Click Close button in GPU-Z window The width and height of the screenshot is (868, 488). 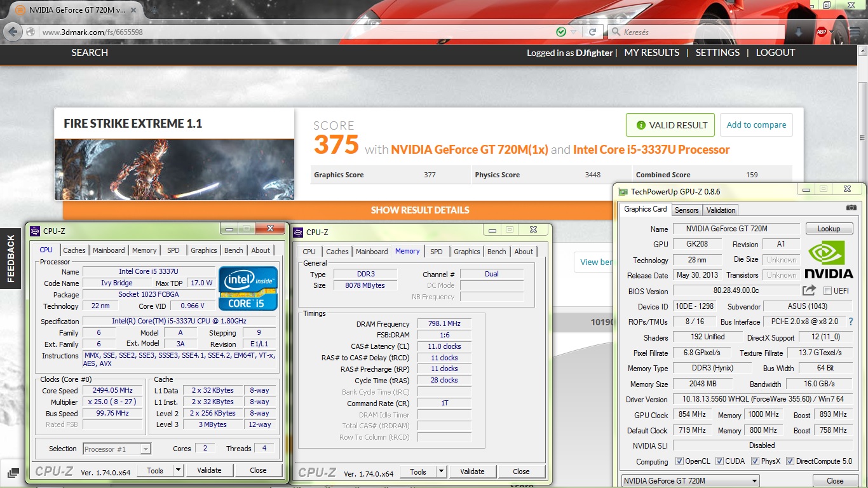(835, 481)
